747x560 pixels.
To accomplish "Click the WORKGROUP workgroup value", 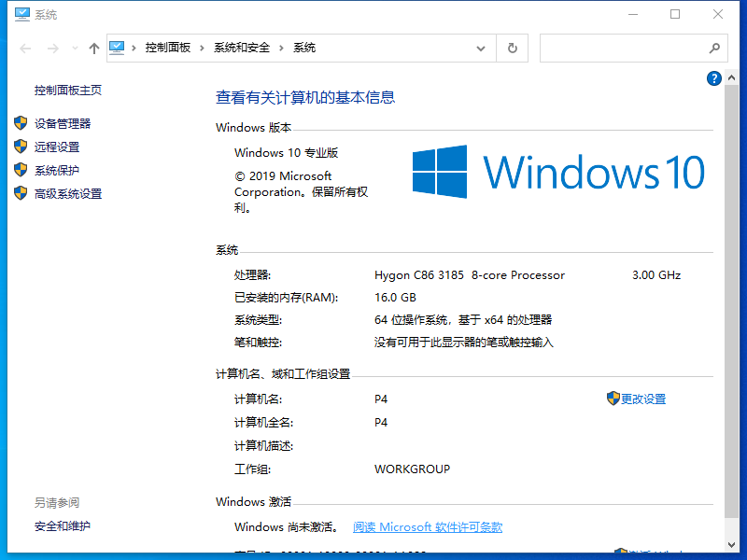I will (x=412, y=469).
